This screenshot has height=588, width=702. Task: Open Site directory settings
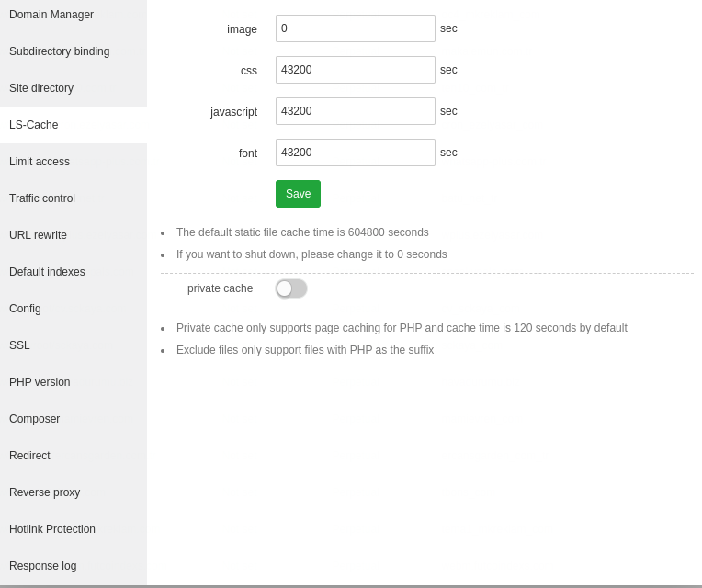click(x=41, y=88)
